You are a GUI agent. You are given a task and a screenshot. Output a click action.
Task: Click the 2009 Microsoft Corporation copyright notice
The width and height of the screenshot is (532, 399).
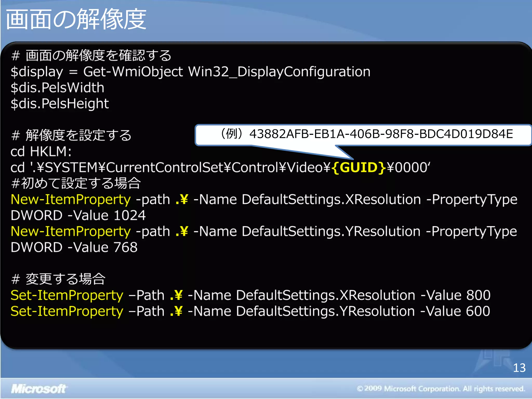tap(441, 389)
